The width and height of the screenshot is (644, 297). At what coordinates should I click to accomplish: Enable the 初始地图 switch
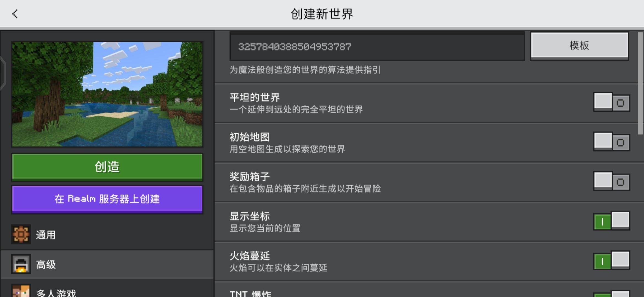click(612, 142)
